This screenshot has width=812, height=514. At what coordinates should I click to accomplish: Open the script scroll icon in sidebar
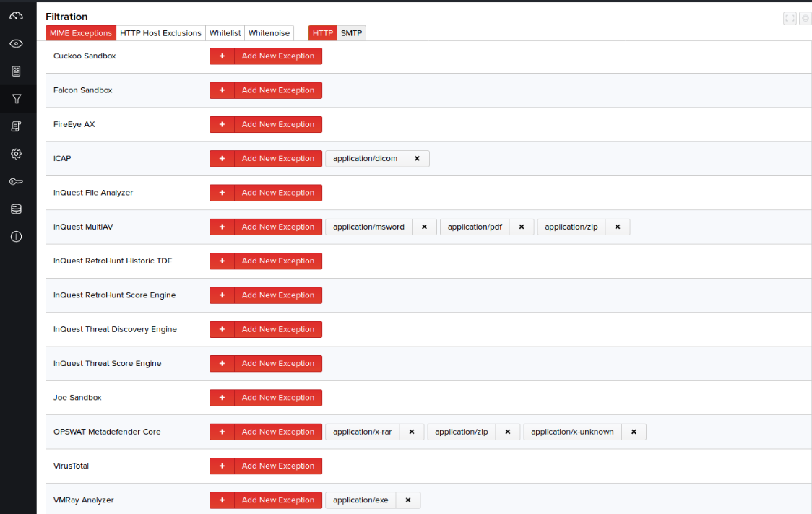[16, 126]
